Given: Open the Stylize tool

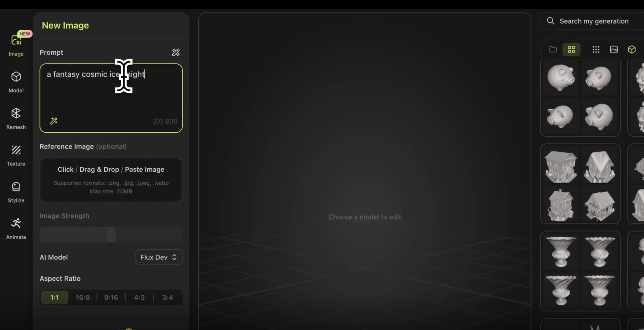Looking at the screenshot, I should 16,192.
